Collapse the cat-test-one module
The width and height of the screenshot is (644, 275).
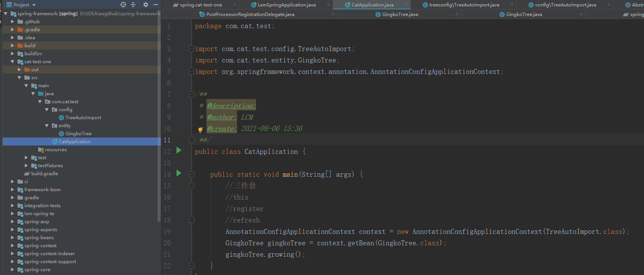[13, 62]
